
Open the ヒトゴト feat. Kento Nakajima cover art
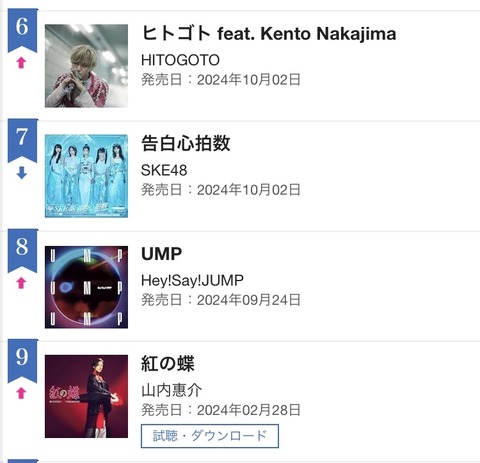click(86, 66)
